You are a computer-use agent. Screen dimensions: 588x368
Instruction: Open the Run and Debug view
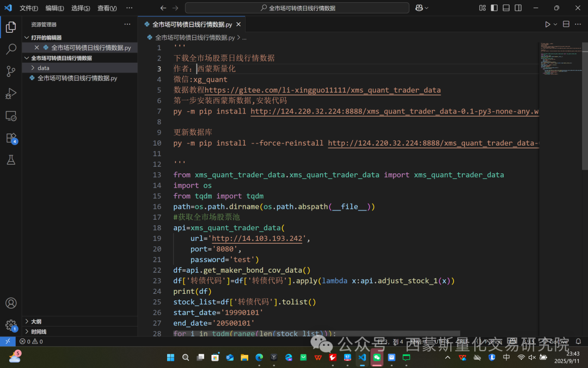point(11,94)
